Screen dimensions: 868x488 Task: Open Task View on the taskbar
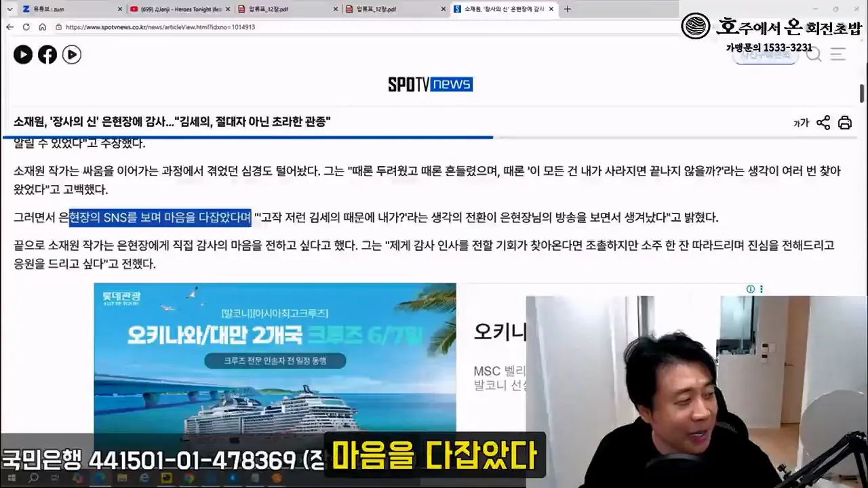coord(54,479)
